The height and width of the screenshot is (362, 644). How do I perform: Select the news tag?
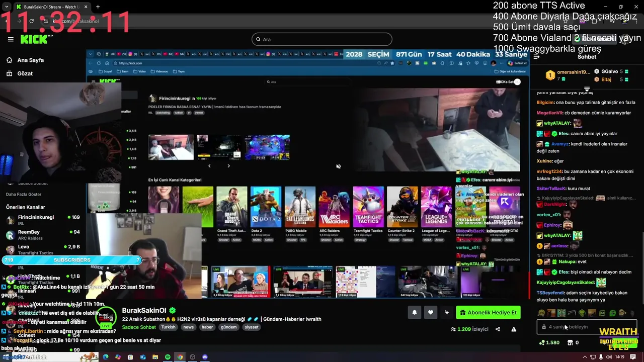coord(189,327)
